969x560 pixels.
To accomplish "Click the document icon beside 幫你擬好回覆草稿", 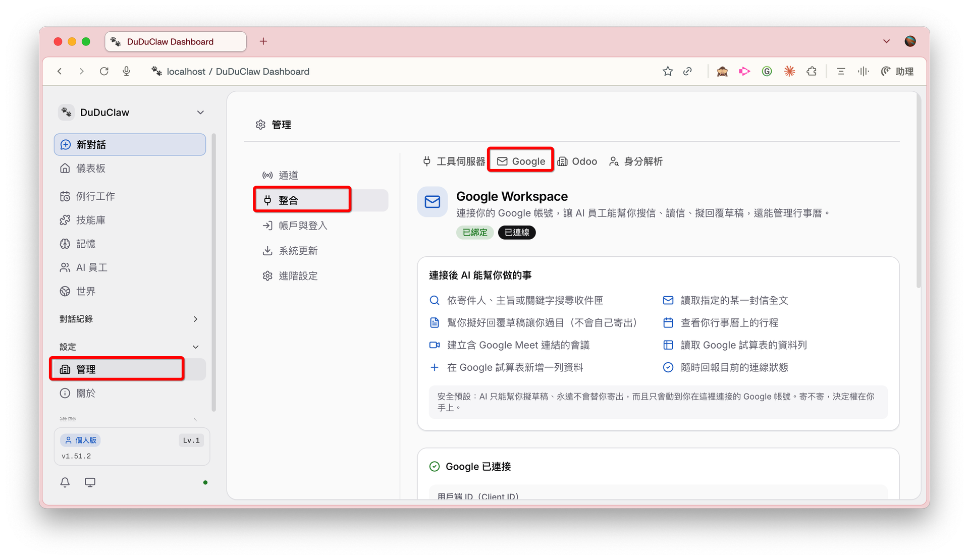I will (x=435, y=323).
